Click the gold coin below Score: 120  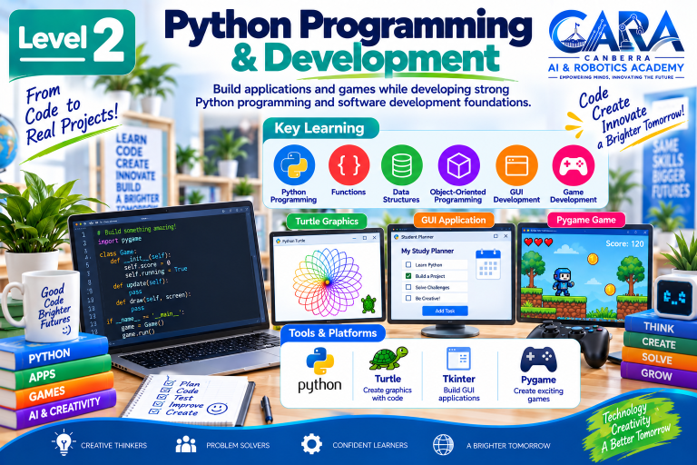point(593,258)
